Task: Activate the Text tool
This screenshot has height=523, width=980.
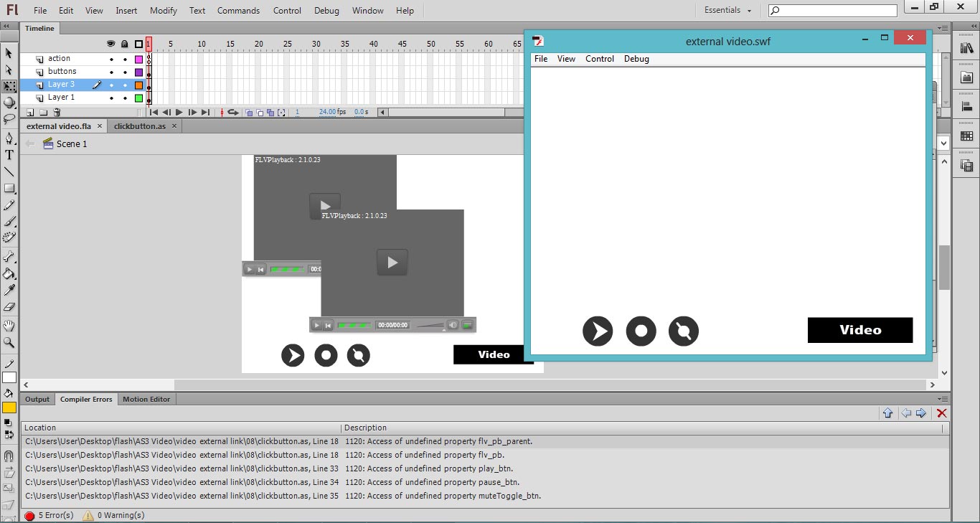Action: click(9, 154)
